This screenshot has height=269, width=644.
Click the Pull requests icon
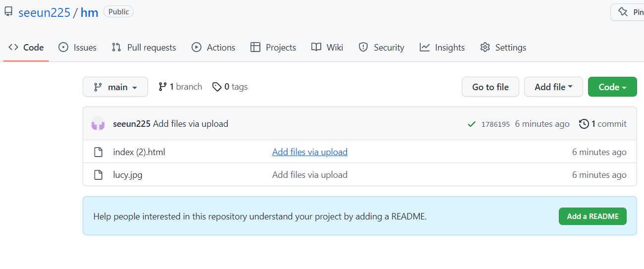tap(116, 48)
